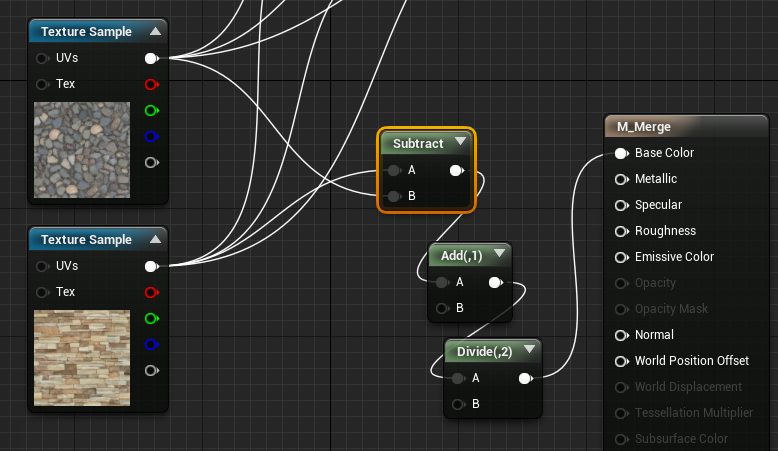Select the pebble Texture Sample node title
The image size is (778, 451).
[86, 32]
